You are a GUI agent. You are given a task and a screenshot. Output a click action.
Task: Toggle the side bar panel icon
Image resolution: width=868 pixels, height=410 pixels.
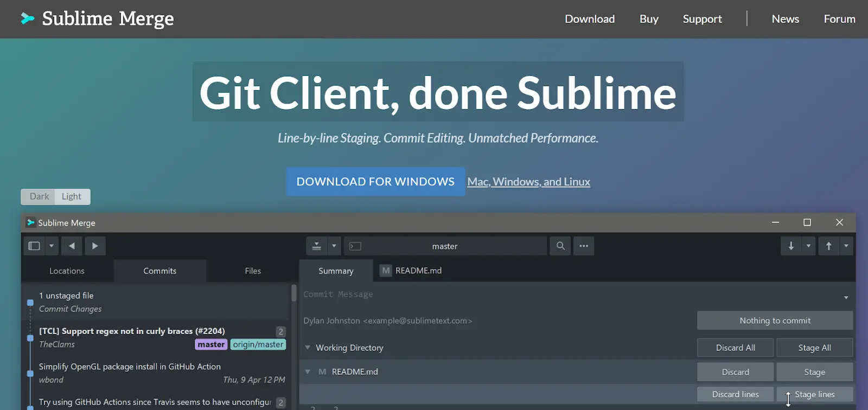(34, 246)
